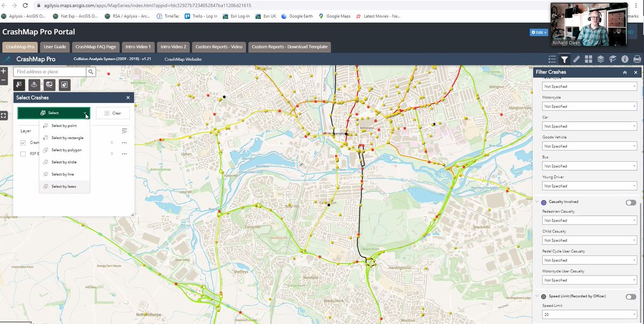Open the Select tool dropdown arrow

coord(85,113)
